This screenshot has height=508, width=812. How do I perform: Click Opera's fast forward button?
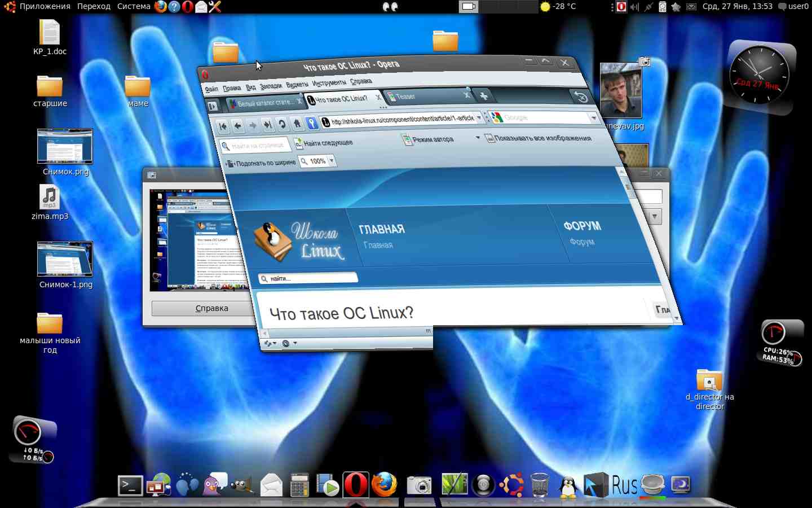point(268,125)
